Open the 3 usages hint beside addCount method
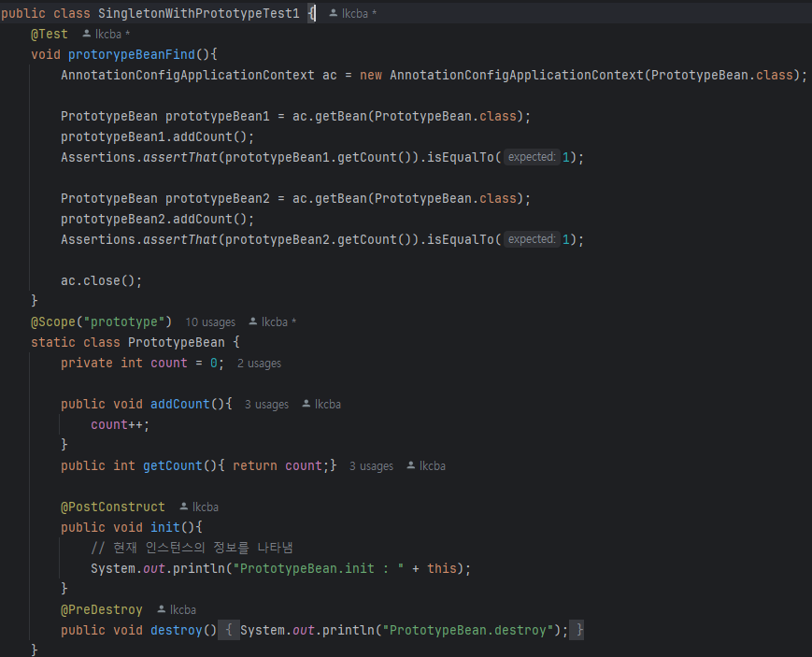 point(266,404)
